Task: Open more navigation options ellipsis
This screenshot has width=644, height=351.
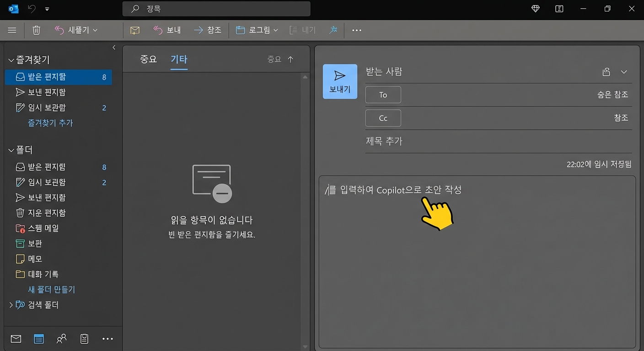Action: click(107, 339)
